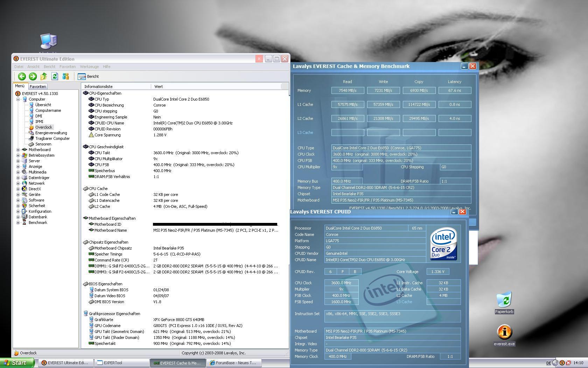
Task: Select the Datenbank tree item
Action: [x=38, y=217]
